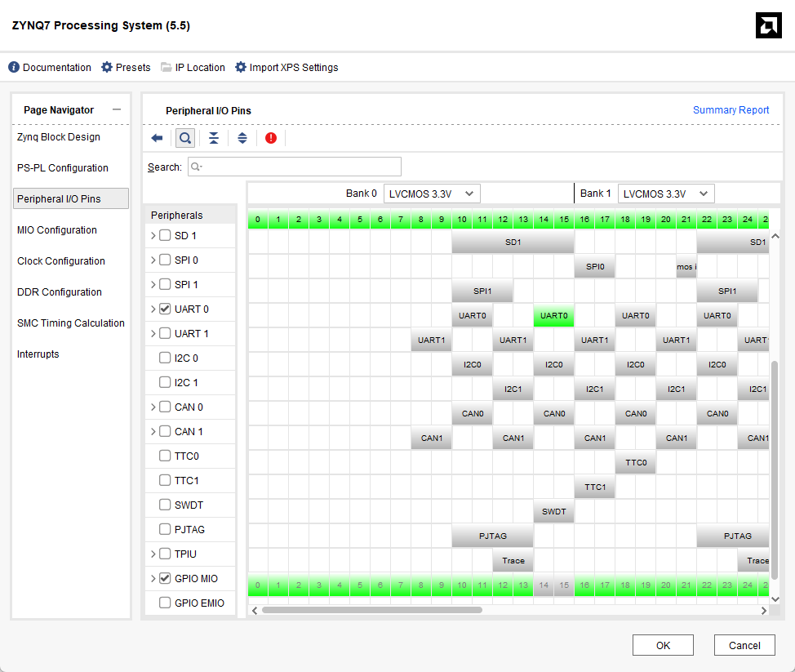The height and width of the screenshot is (672, 795).
Task: Click the magnifier inside the search field
Action: point(196,167)
